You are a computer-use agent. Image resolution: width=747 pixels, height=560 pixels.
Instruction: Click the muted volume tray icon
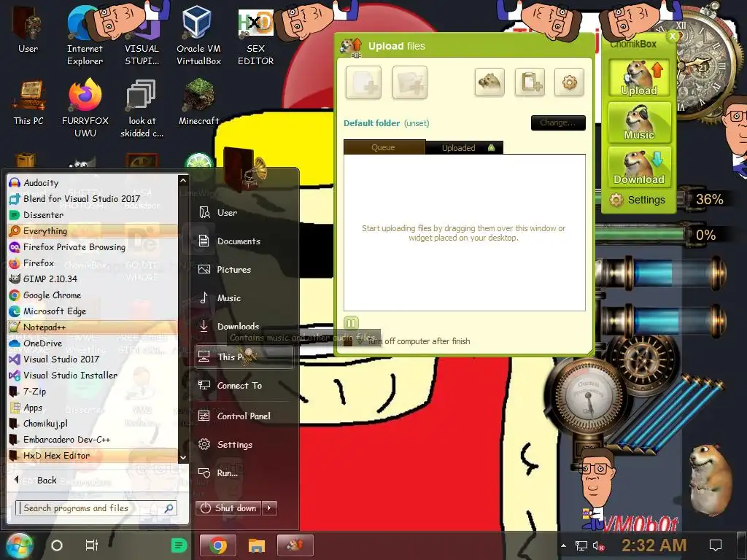point(599,545)
